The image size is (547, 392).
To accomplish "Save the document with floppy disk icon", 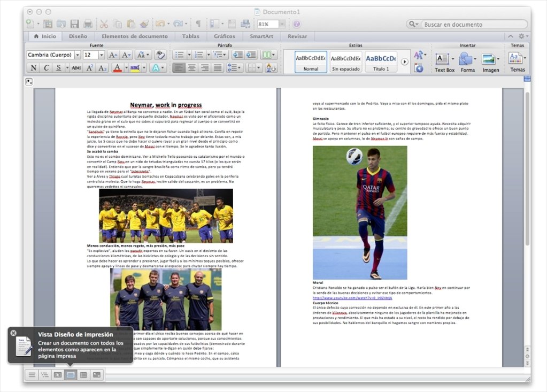I will [x=74, y=24].
